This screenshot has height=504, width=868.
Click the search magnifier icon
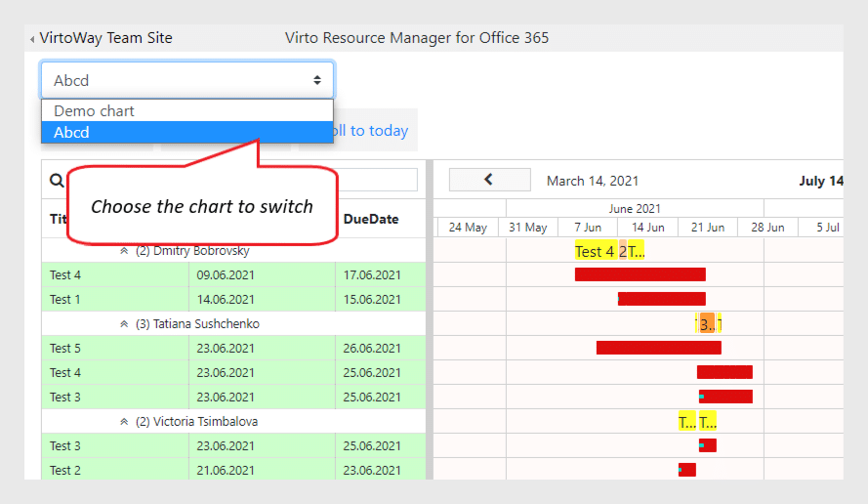coord(57,181)
